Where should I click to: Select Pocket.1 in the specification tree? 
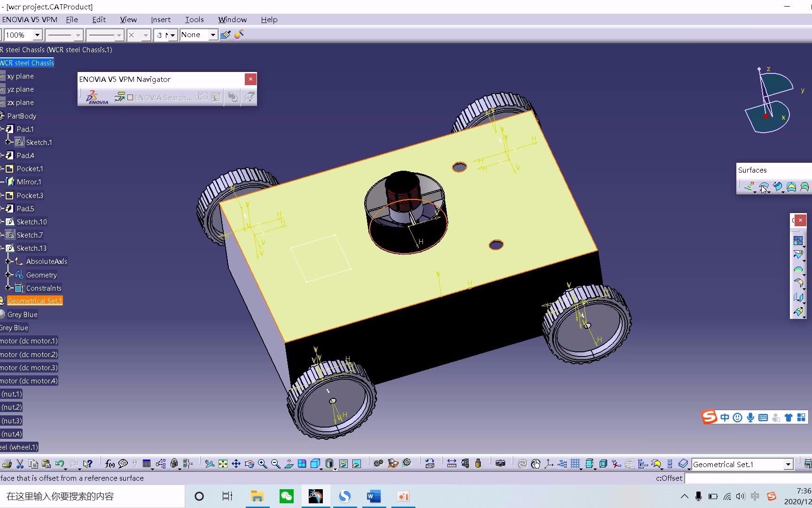(30, 168)
